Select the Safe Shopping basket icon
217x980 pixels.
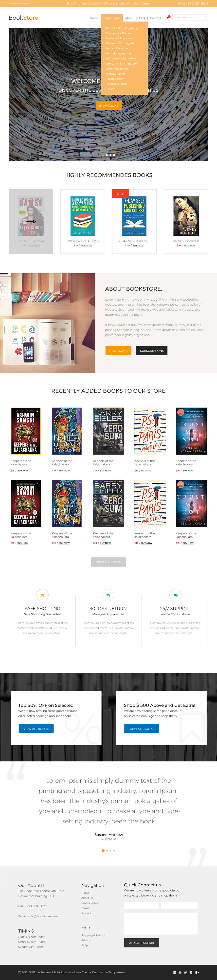[42, 595]
